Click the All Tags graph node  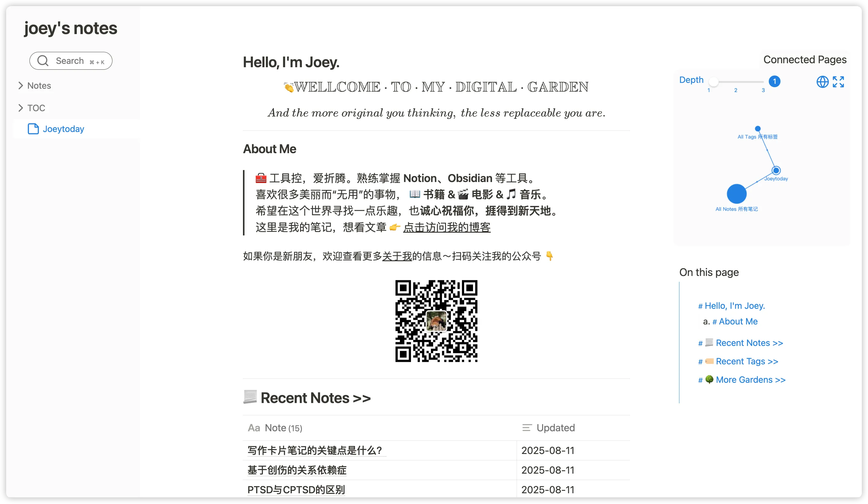(x=757, y=129)
